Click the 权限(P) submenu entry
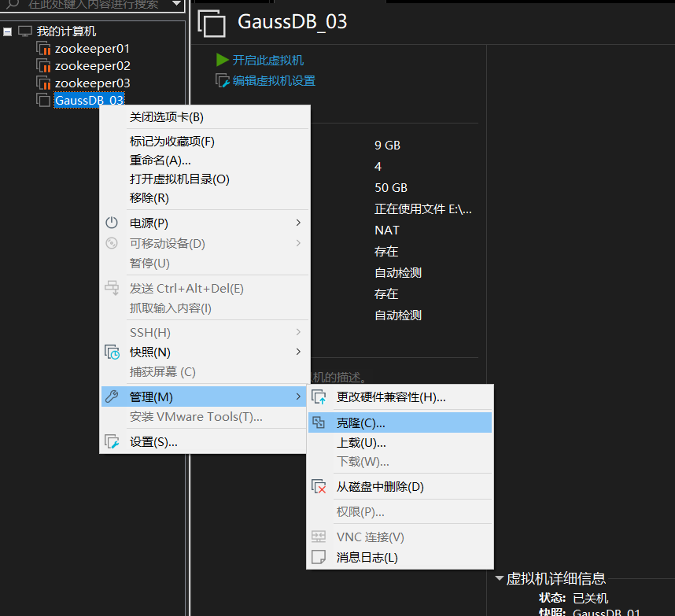 click(x=400, y=512)
